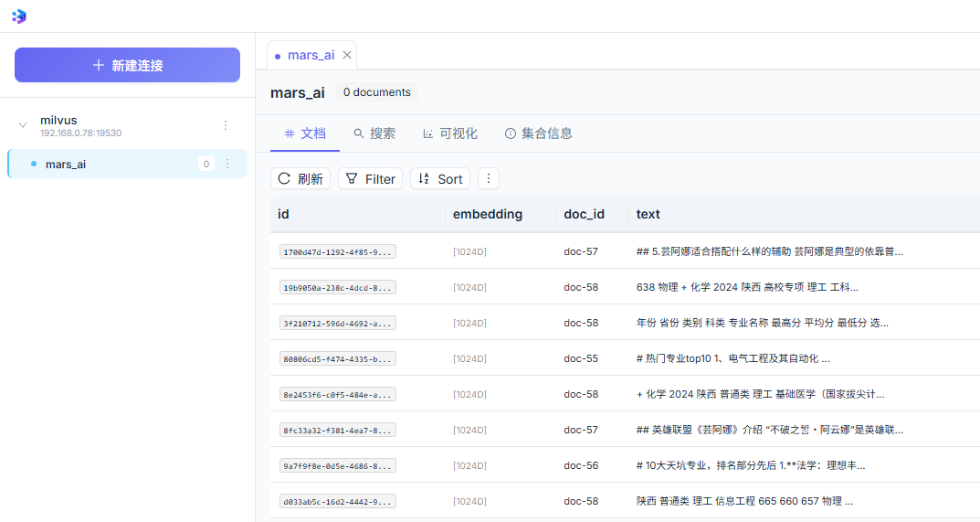Click doc-57 in the 1700d47d row

coord(581,251)
